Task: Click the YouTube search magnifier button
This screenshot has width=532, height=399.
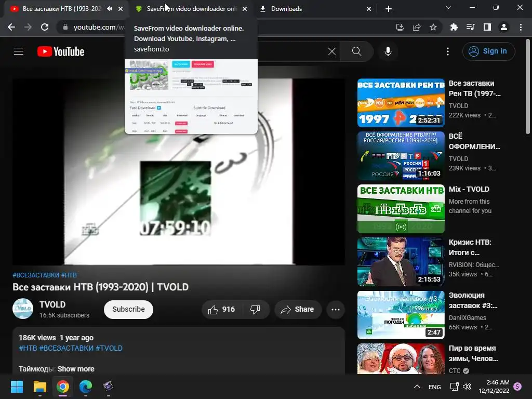Action: 356,51
